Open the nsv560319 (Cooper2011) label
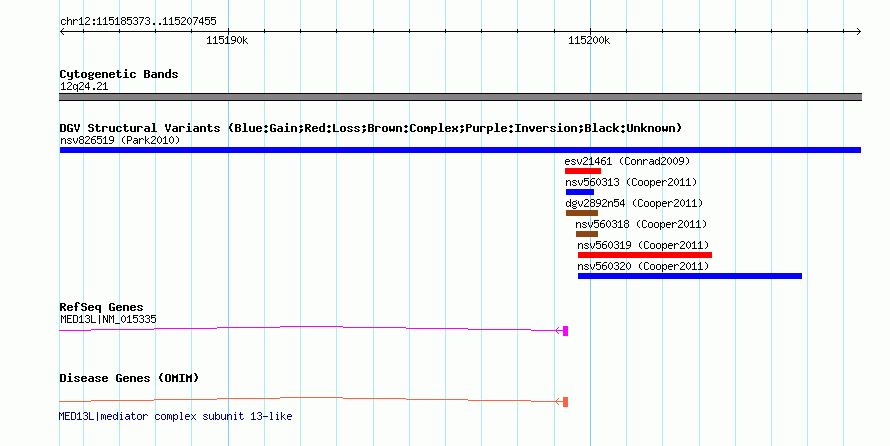This screenshot has height=446, width=890. coord(643,245)
